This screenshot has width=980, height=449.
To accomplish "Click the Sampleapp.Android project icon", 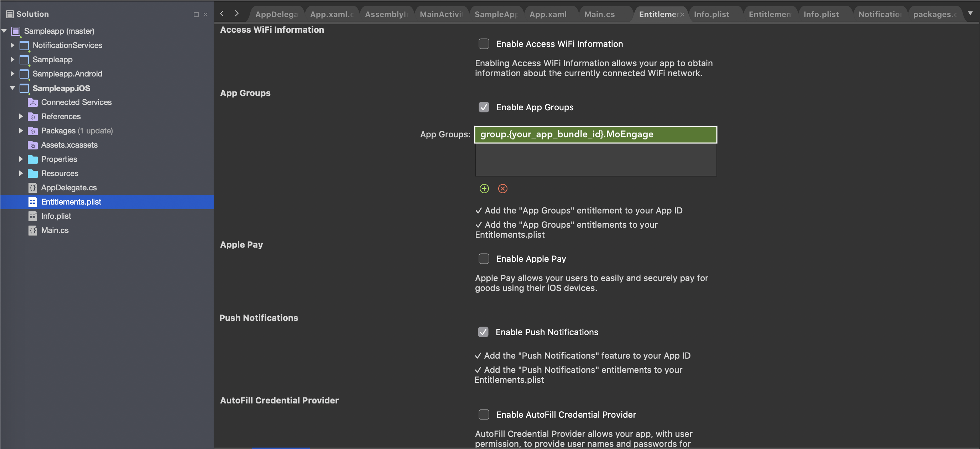I will click(24, 74).
